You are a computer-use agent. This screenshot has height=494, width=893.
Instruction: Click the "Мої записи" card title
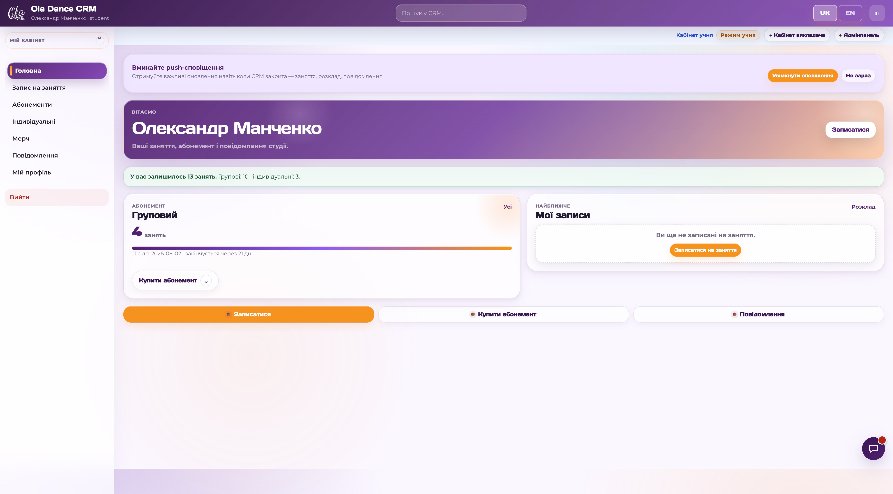(563, 215)
